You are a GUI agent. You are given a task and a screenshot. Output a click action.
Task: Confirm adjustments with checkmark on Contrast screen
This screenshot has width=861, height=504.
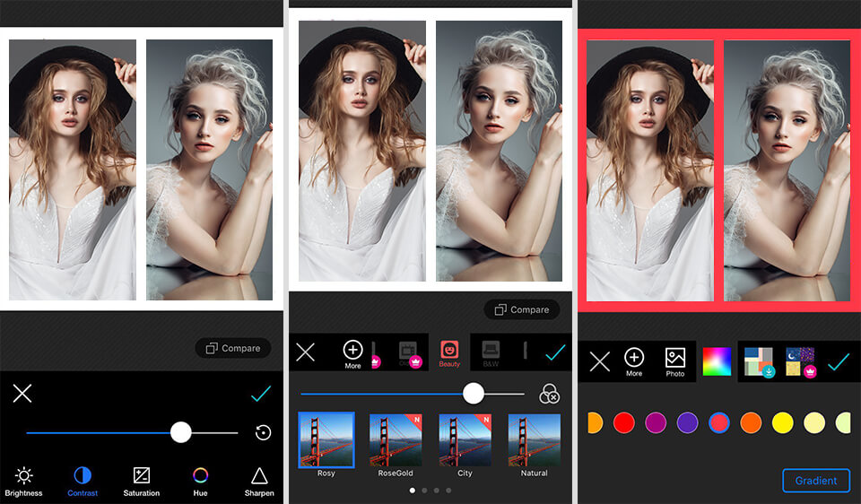(261, 393)
